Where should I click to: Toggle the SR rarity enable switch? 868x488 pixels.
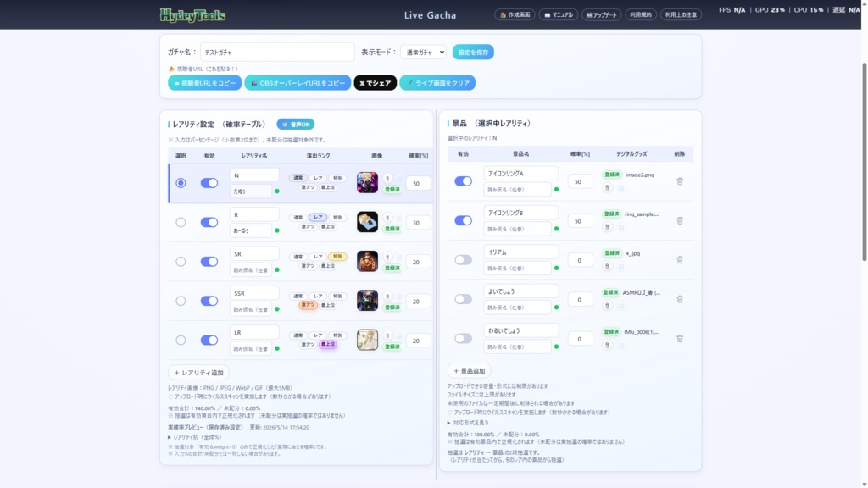point(209,262)
